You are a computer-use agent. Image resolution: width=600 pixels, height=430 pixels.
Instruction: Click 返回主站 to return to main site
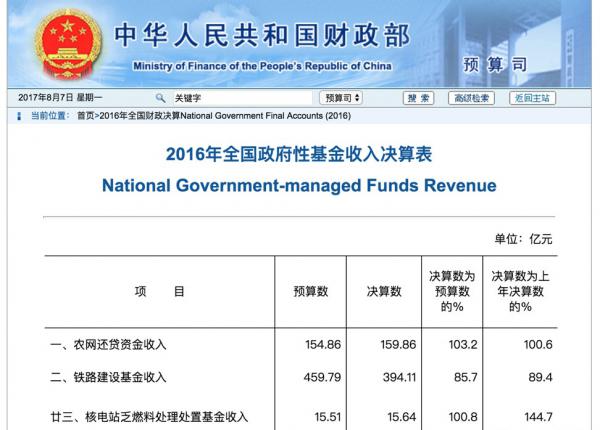pos(531,98)
